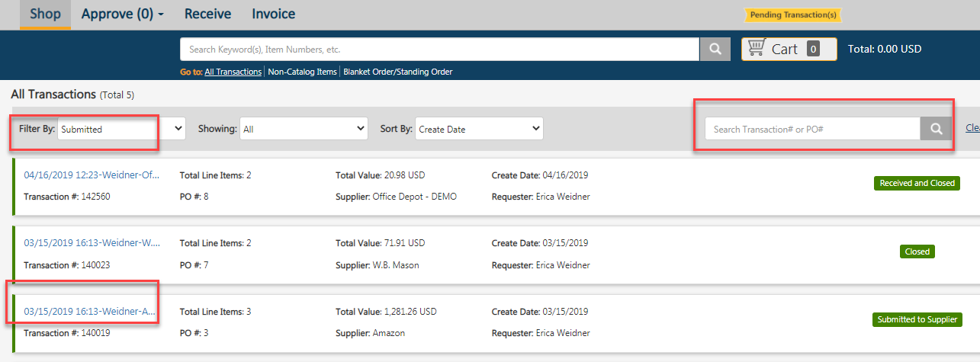Viewport: 980px width, 362px height.
Task: Click the shopping cart icon
Action: click(x=757, y=48)
